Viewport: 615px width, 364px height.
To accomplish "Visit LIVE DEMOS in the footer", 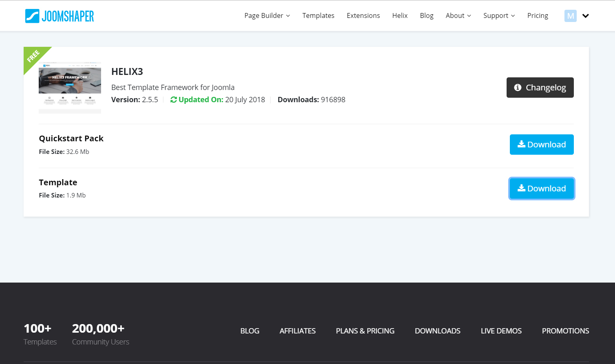I will [501, 331].
